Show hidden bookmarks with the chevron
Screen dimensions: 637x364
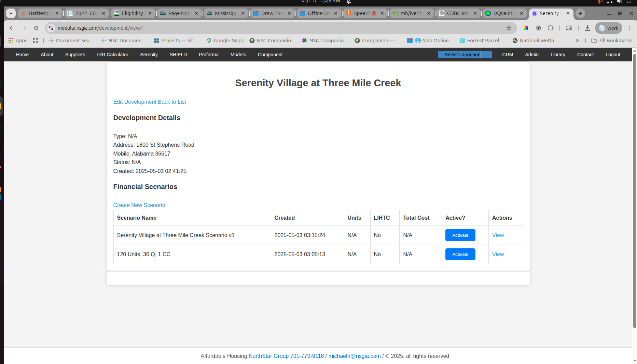[x=577, y=41]
